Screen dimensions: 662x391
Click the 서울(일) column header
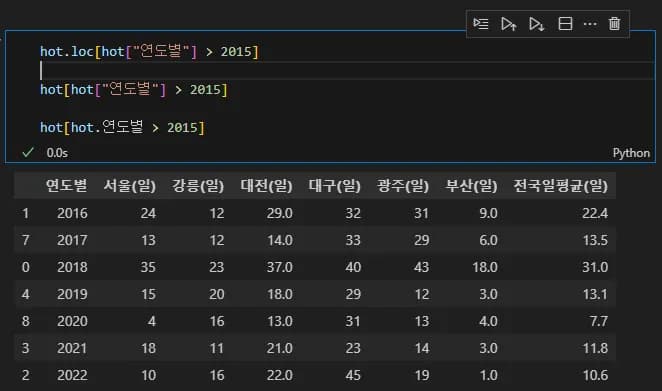(x=130, y=185)
